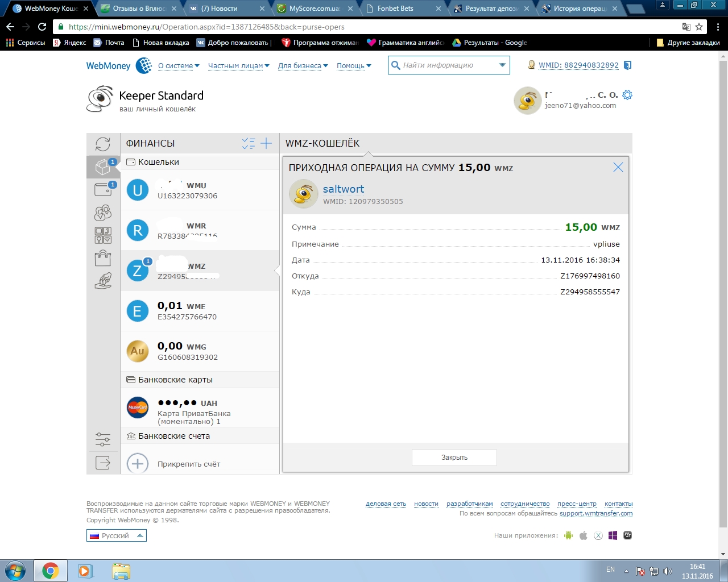Switch to the Fonbet Bets browser tab

[x=402, y=9]
